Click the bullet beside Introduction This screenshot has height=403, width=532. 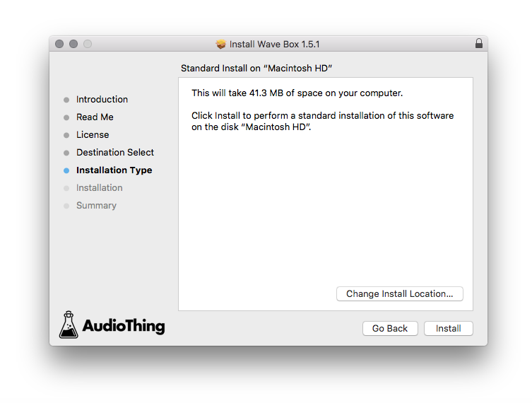(x=66, y=100)
